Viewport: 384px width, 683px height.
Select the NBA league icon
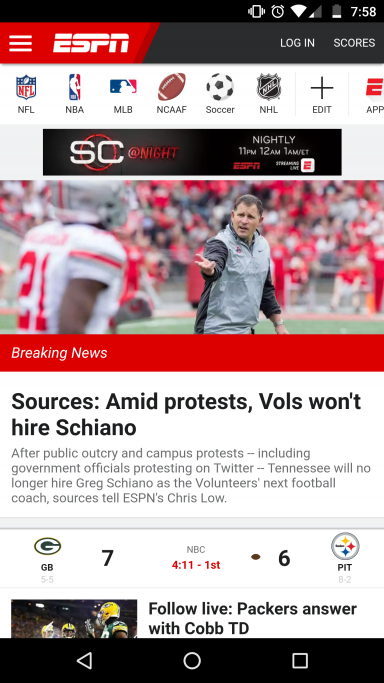pos(74,87)
